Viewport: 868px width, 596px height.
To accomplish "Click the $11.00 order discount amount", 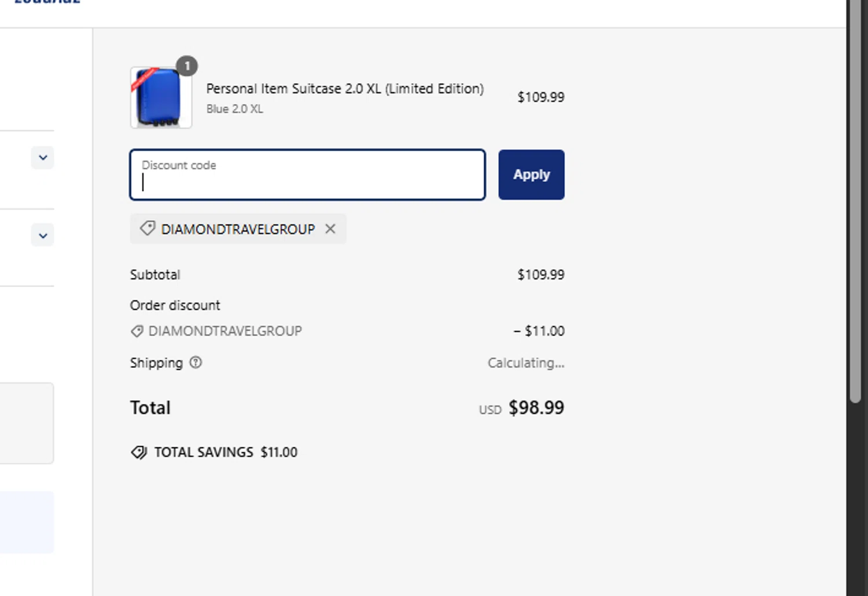I will pos(539,331).
